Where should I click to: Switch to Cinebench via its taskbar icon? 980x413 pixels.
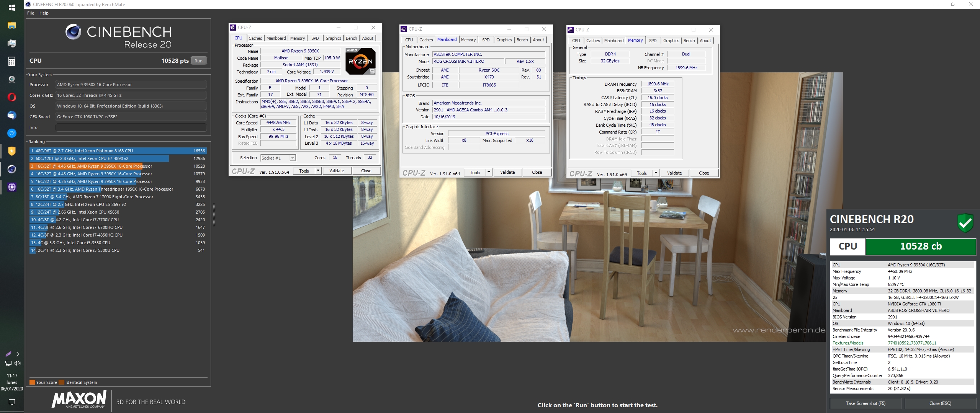click(12, 169)
